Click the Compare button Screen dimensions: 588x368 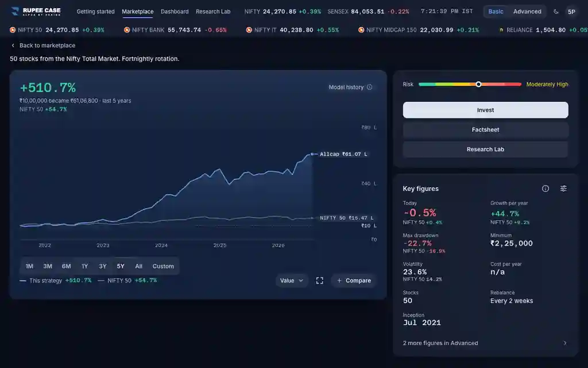point(354,281)
